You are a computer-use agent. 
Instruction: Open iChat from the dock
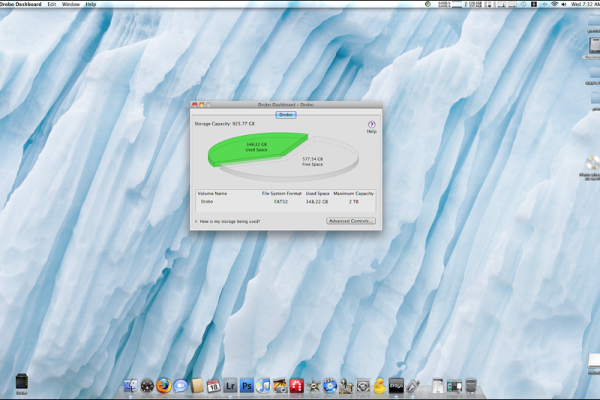tap(180, 386)
